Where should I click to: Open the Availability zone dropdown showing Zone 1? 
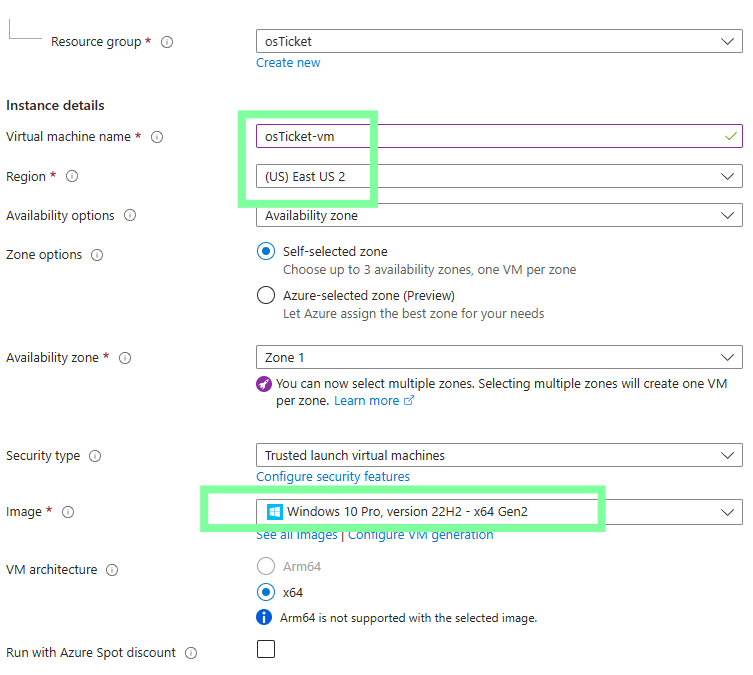point(499,357)
